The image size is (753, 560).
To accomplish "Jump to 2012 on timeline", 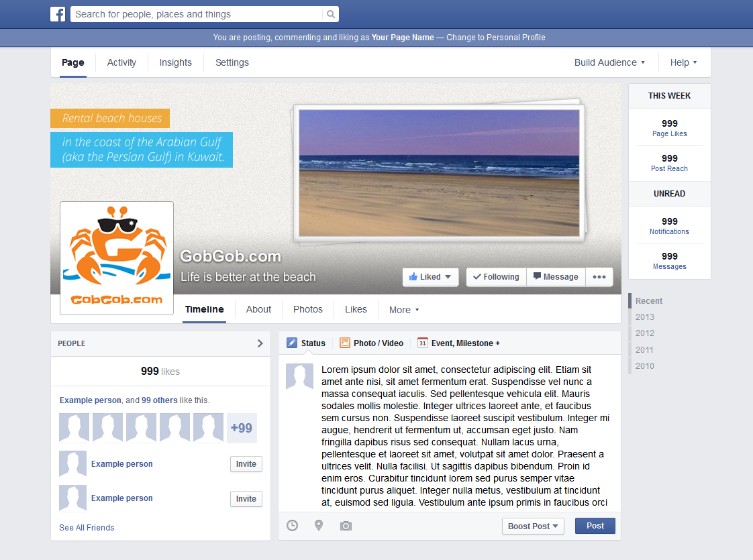I will [644, 333].
